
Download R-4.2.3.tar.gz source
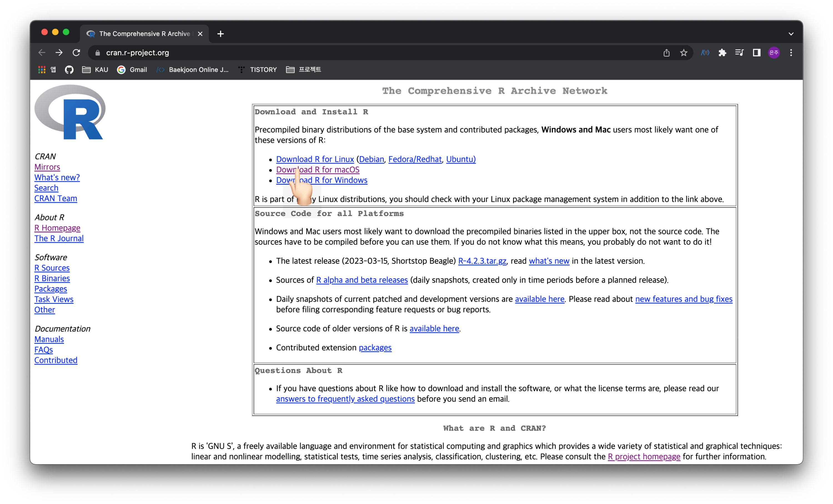(x=482, y=261)
